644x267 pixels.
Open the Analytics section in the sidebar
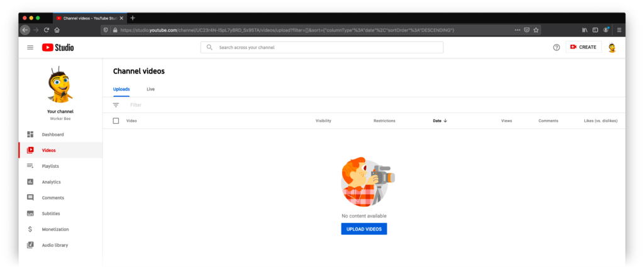tap(51, 182)
